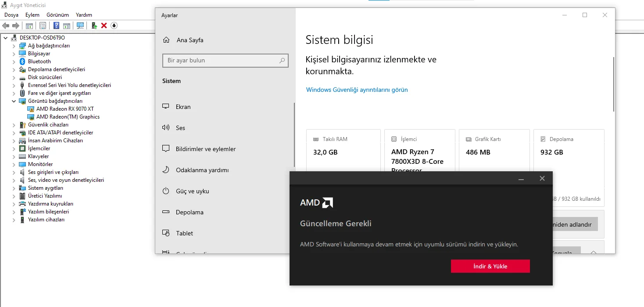
Task: Click the Settings content vertical scrollbar
Action: coord(614,83)
